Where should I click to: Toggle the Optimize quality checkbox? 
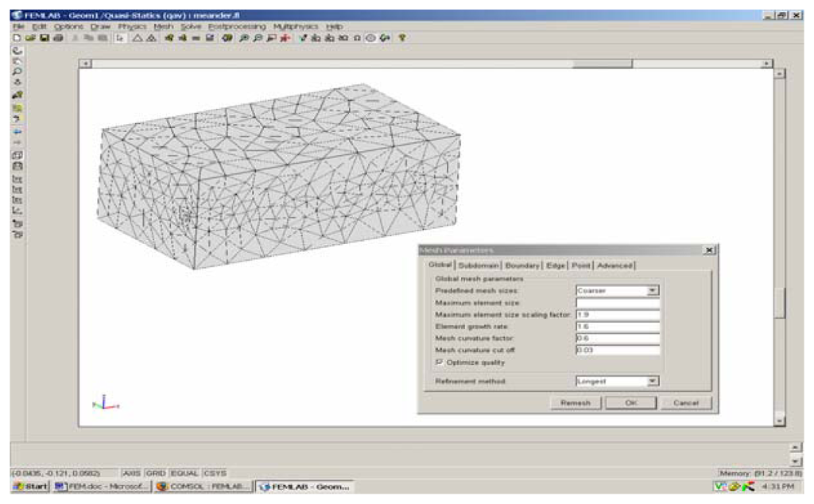coord(439,362)
